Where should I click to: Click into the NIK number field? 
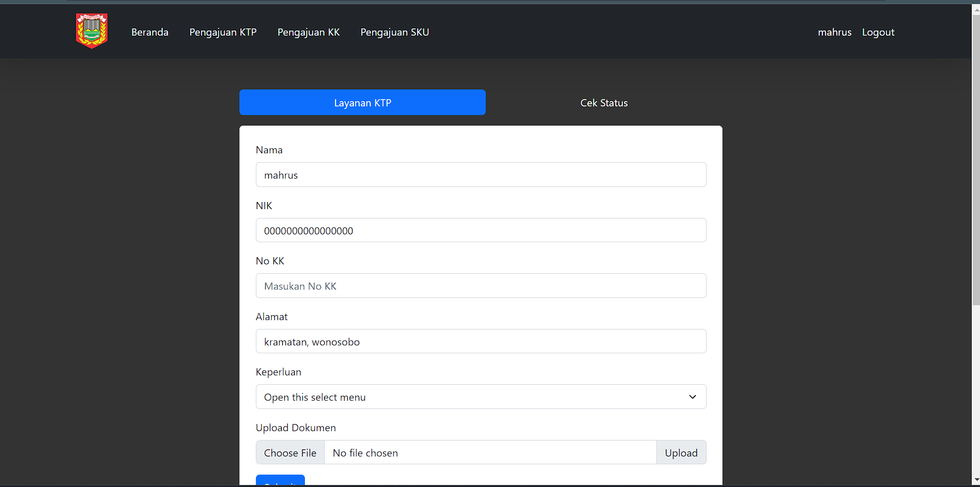tap(481, 230)
